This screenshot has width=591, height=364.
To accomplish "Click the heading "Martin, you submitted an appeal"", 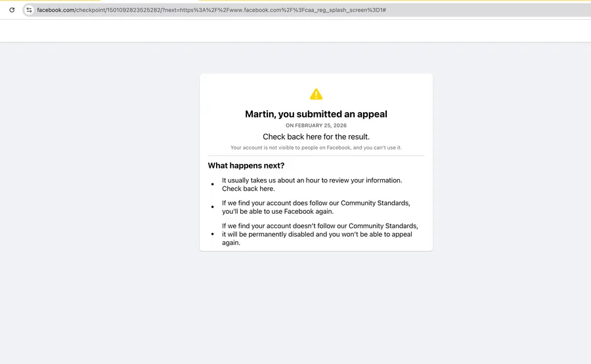I will coord(316,114).
